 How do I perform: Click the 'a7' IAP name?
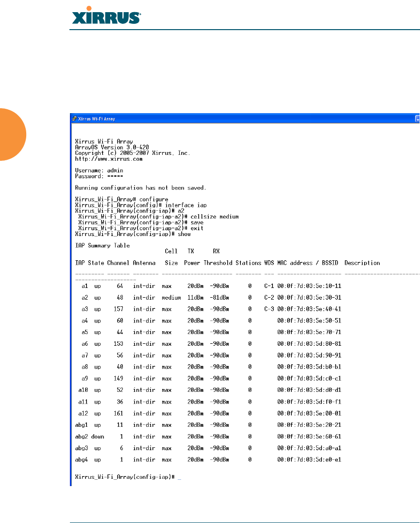(x=85, y=355)
